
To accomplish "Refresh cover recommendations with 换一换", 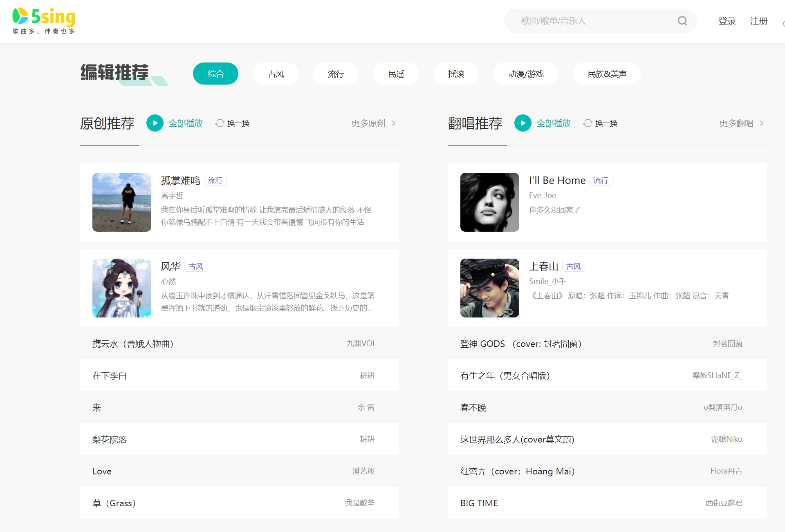I will [601, 123].
